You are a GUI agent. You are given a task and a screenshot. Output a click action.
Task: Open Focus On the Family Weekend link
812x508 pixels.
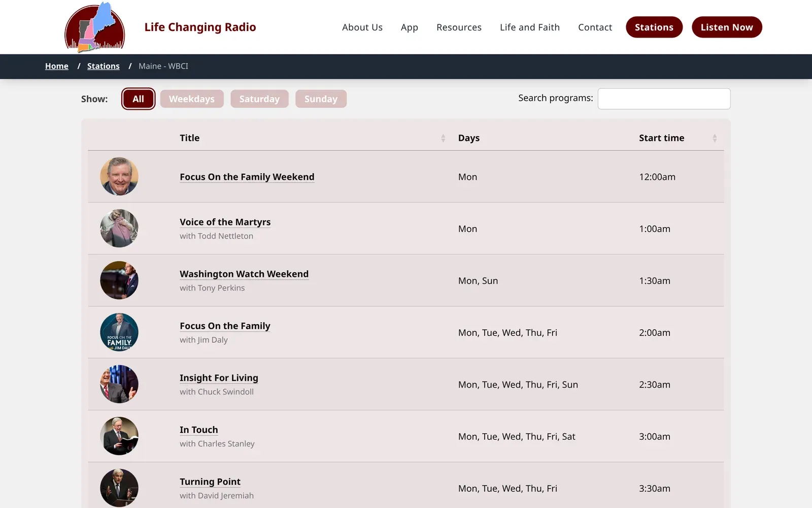[x=247, y=177]
